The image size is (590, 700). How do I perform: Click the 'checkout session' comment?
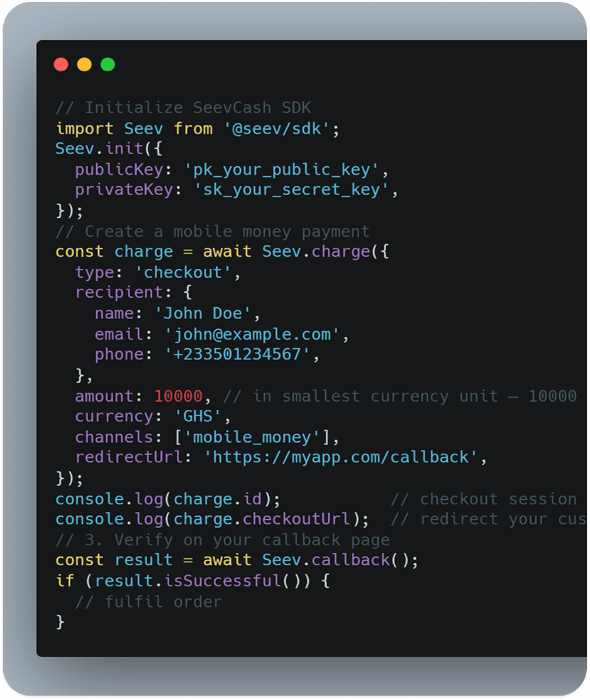point(484,499)
